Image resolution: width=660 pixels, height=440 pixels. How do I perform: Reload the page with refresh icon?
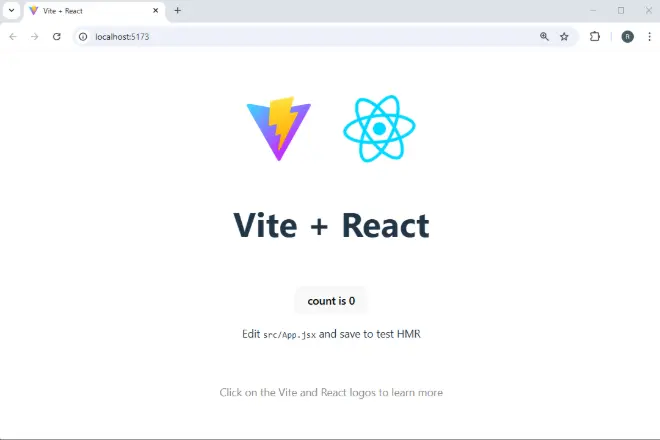click(57, 37)
